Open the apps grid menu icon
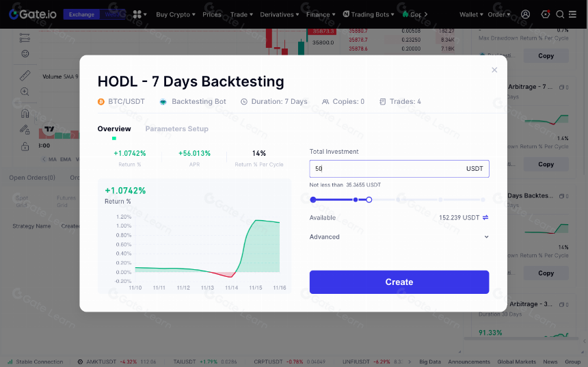 137,14
